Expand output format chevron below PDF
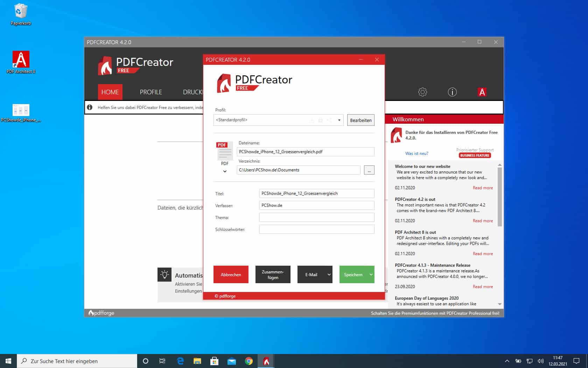 click(225, 171)
